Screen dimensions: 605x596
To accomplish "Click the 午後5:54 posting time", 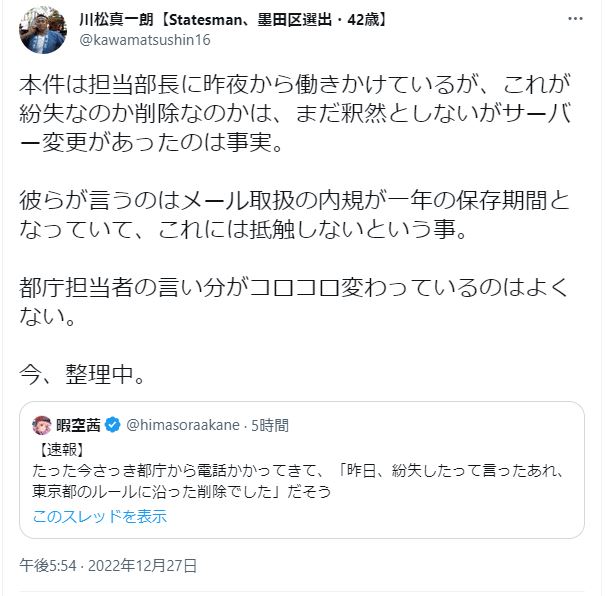I will click(45, 564).
